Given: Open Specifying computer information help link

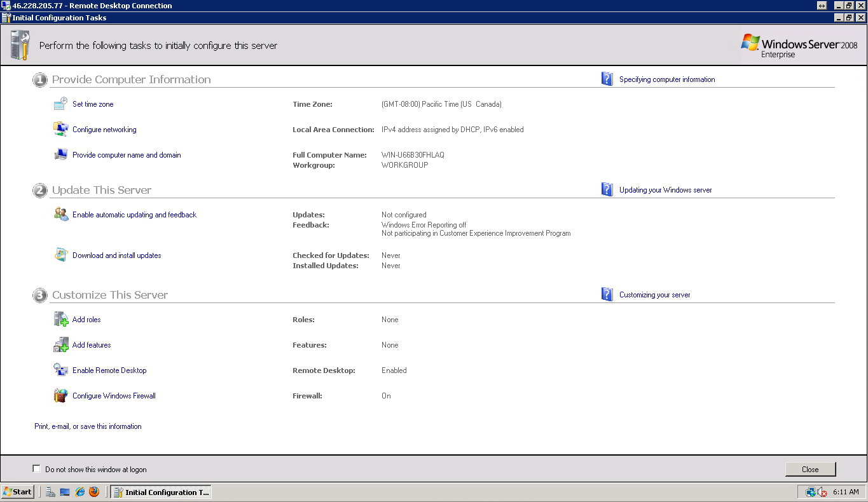Looking at the screenshot, I should pyautogui.click(x=667, y=79).
